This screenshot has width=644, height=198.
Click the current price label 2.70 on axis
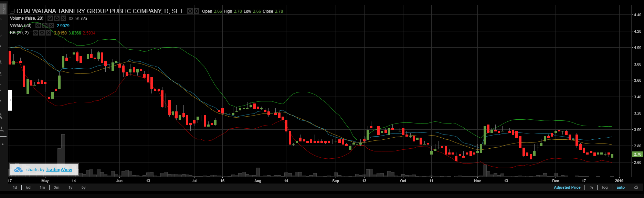[x=637, y=154]
